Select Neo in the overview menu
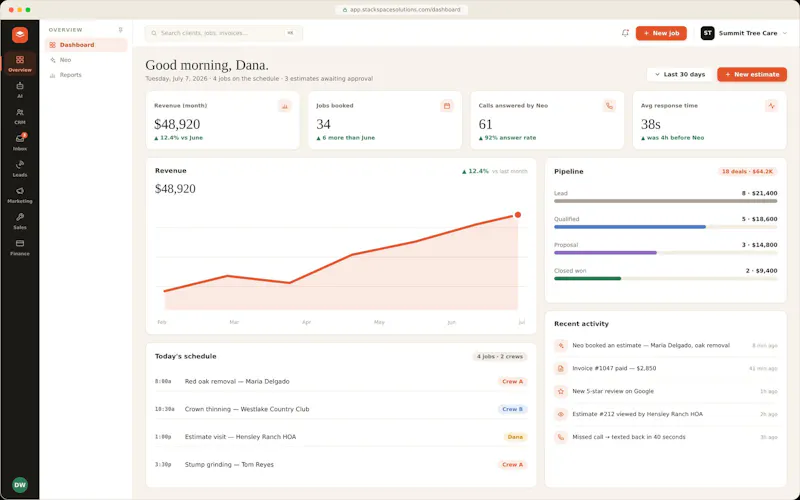 click(x=86, y=60)
